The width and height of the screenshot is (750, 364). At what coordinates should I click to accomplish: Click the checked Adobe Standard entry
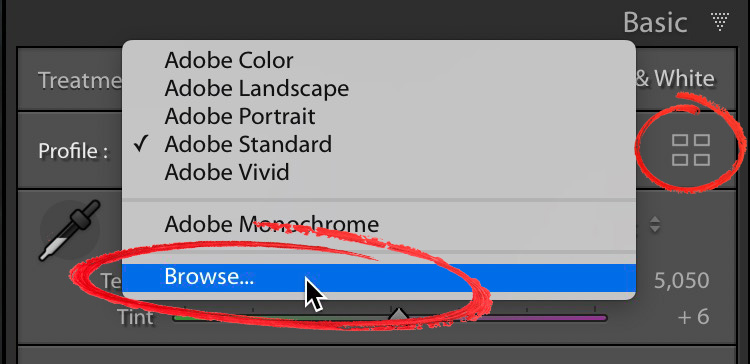coord(248,144)
